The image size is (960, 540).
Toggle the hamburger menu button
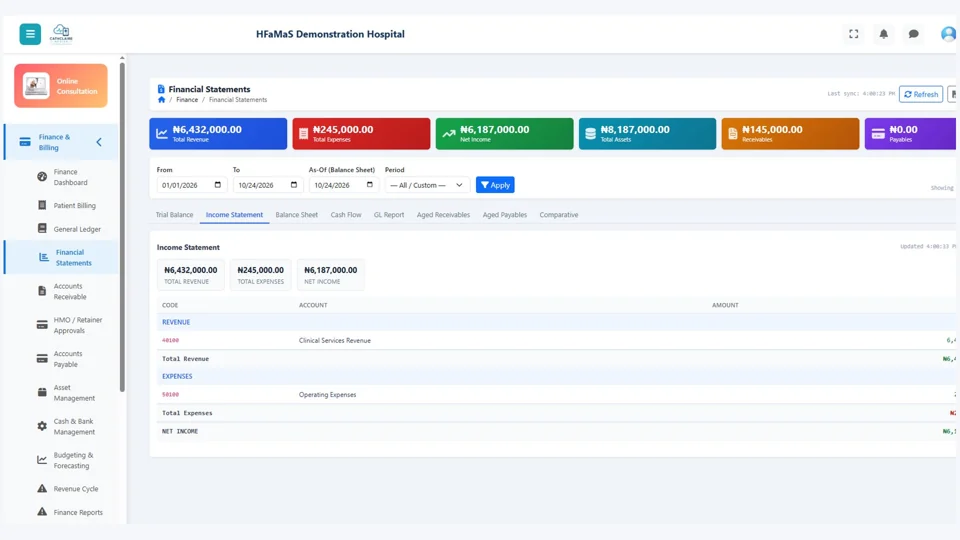click(x=30, y=34)
